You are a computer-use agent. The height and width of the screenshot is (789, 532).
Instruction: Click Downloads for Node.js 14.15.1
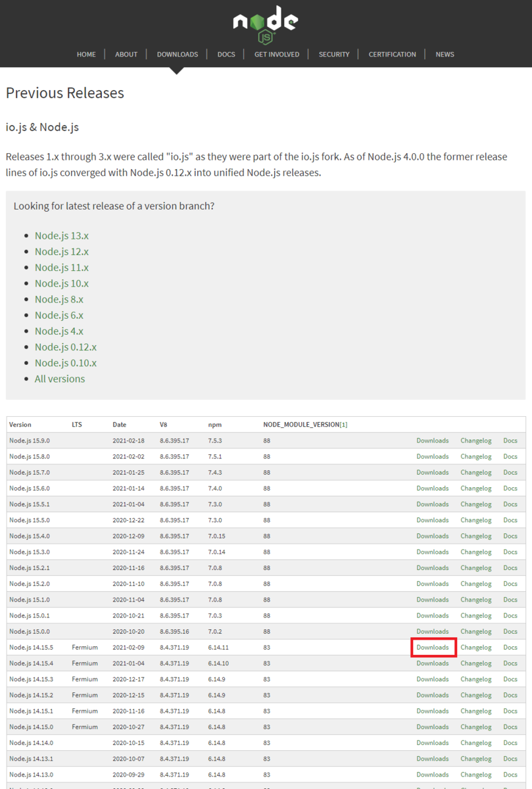tap(433, 711)
